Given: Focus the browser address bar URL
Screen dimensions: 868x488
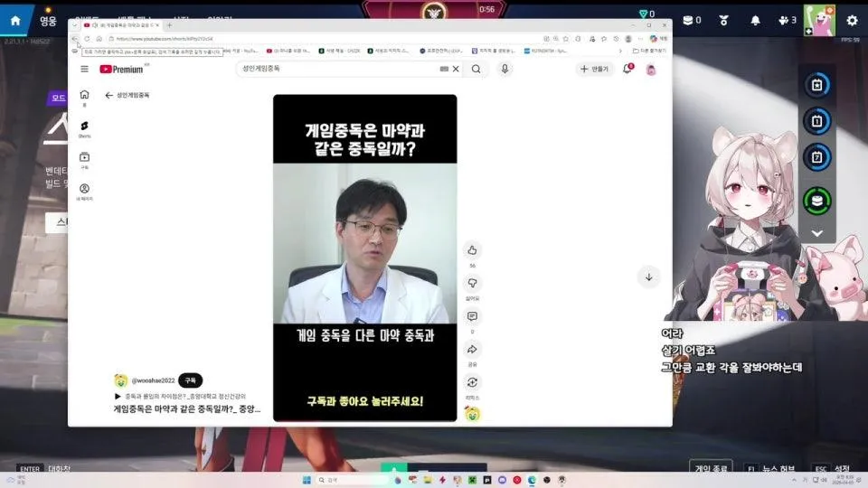Looking at the screenshot, I should pyautogui.click(x=164, y=39).
